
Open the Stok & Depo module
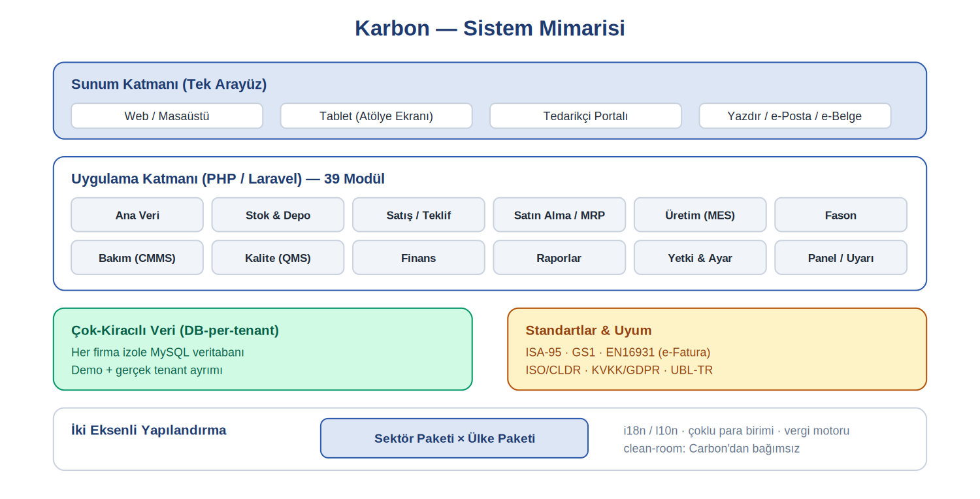[x=278, y=215]
